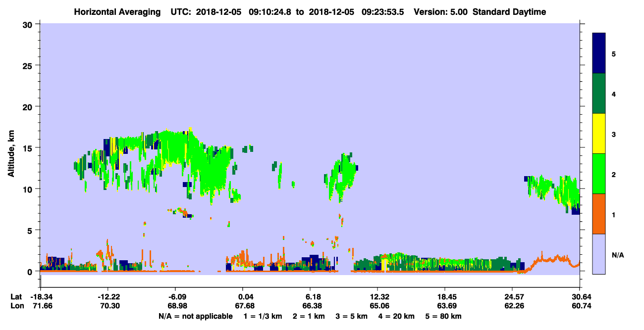The height and width of the screenshot is (330, 644).
Task: Click legend text '5 = 80 km'
Action: (443, 316)
